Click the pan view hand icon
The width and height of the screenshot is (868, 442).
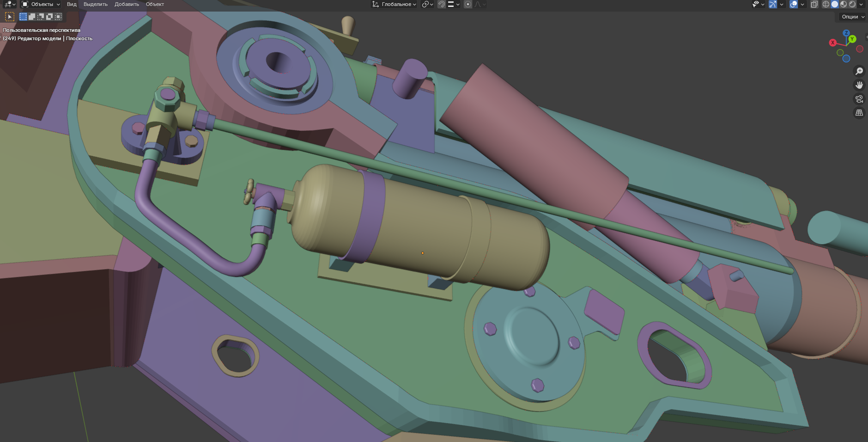pos(859,85)
